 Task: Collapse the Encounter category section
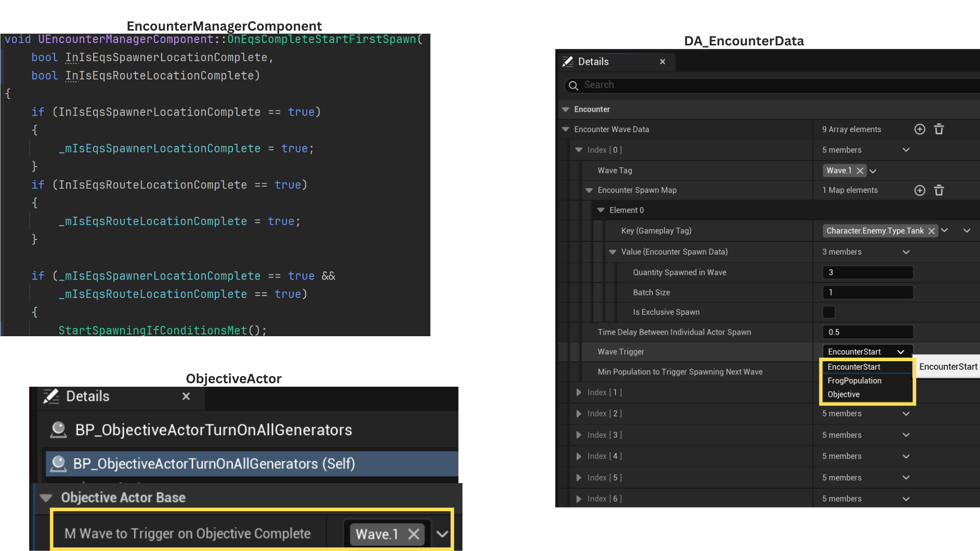(x=566, y=110)
